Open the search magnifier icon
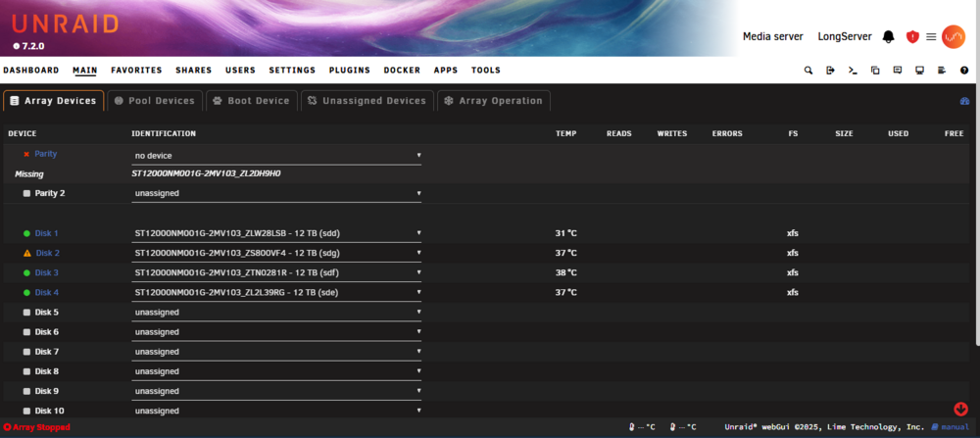The height and width of the screenshot is (438, 980). click(x=808, y=71)
